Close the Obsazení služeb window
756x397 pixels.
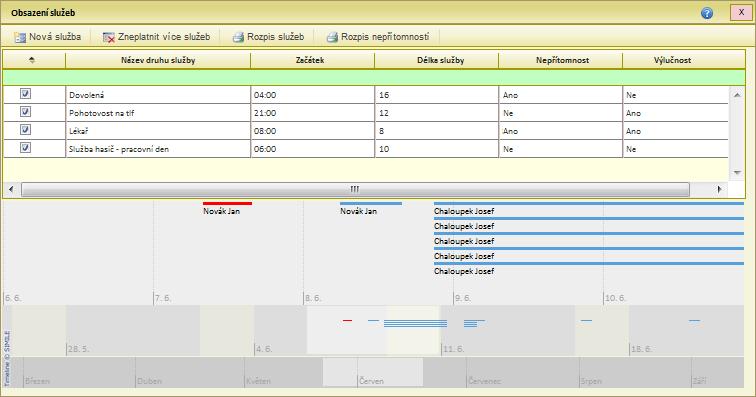point(741,13)
